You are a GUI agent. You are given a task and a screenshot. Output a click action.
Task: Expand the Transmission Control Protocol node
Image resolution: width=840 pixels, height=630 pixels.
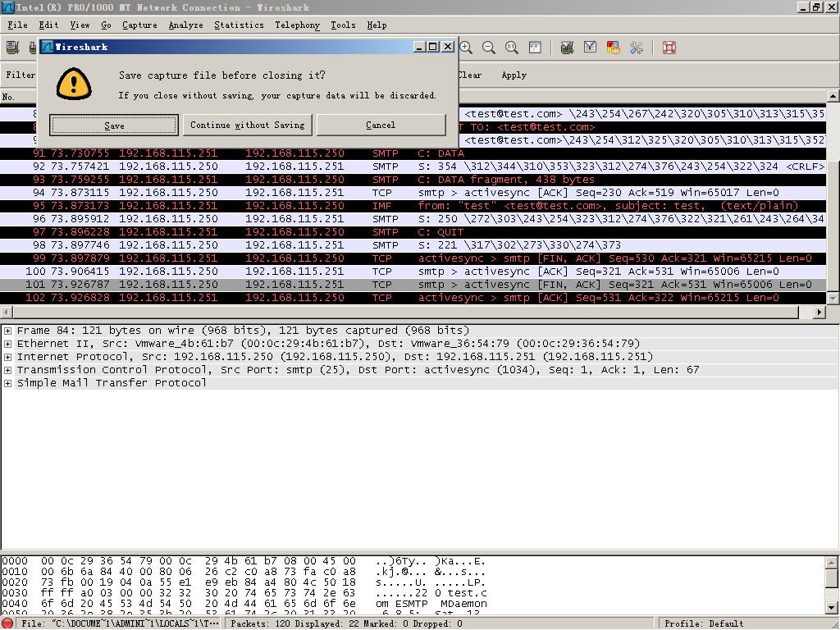[7, 370]
